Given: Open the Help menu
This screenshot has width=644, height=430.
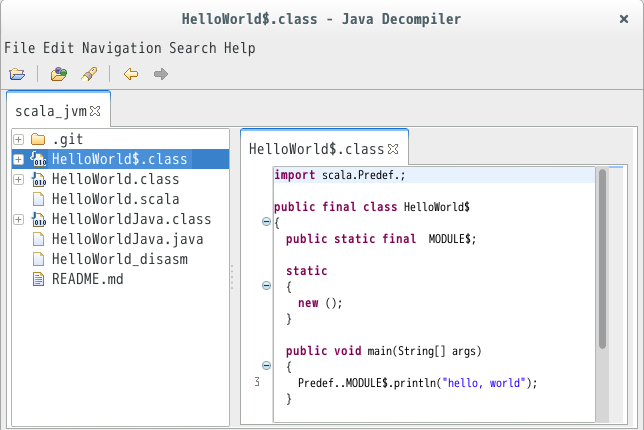Looking at the screenshot, I should click(x=239, y=48).
